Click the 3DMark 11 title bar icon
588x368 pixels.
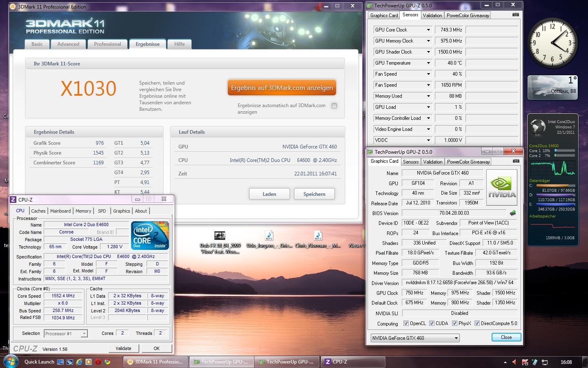tap(13, 7)
